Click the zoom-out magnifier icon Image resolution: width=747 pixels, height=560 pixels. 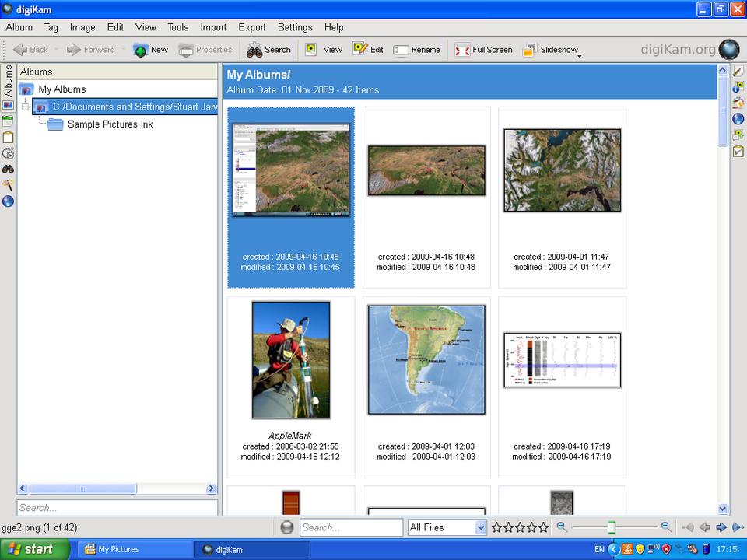pos(562,527)
